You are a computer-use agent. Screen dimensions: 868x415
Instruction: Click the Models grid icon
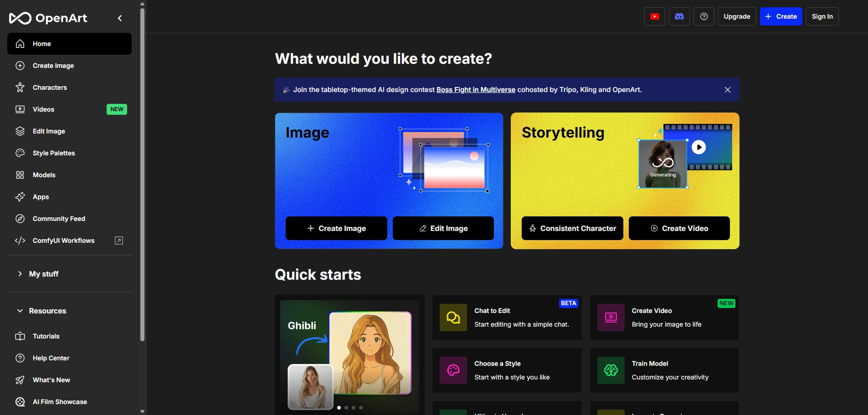click(20, 175)
